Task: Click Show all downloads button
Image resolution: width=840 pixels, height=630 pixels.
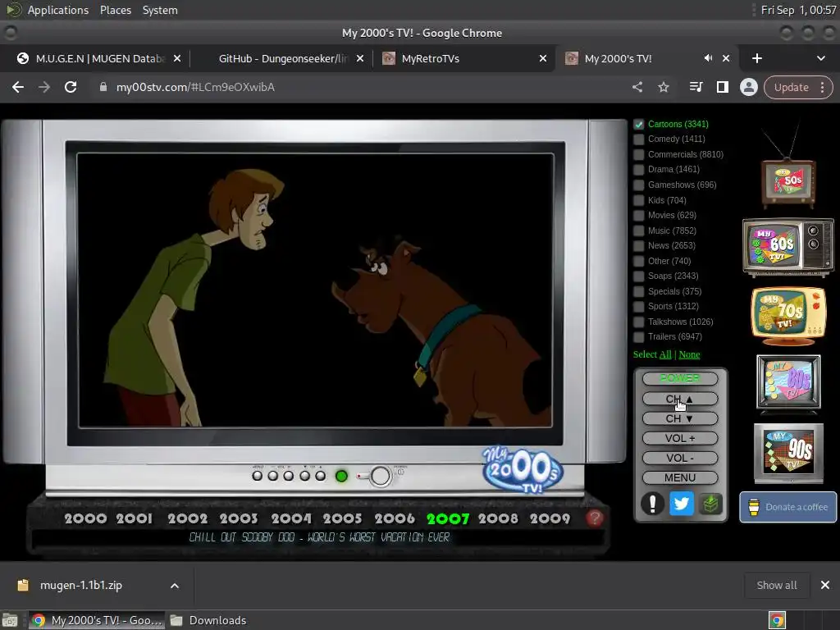Action: 777,586
